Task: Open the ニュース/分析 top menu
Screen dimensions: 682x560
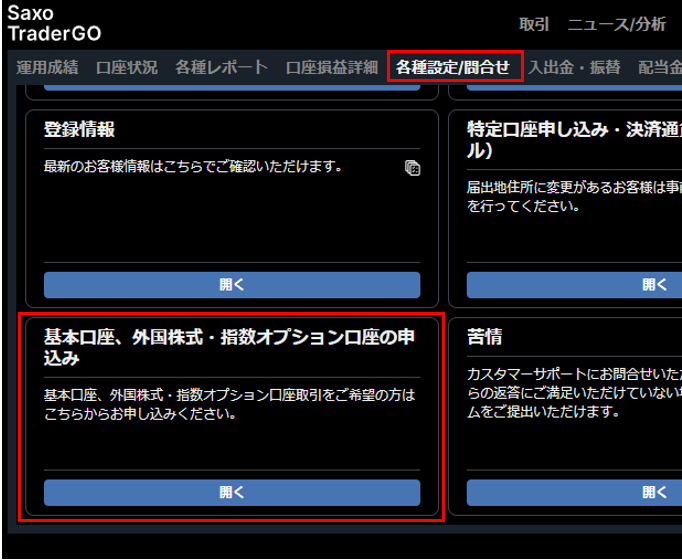Action: pos(616,24)
